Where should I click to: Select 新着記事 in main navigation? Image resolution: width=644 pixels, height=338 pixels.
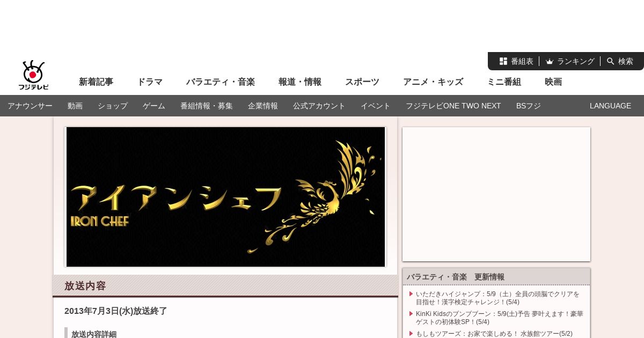tap(96, 82)
